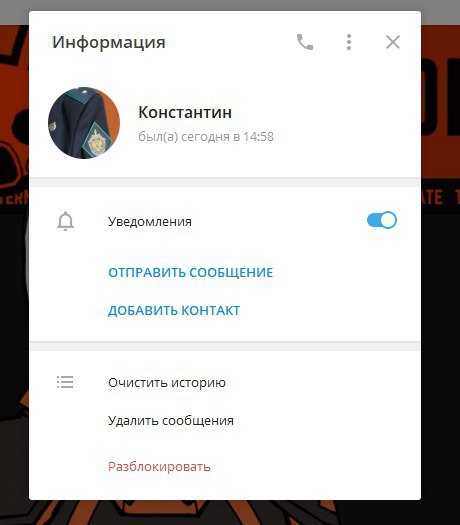This screenshot has height=525, width=460.
Task: Click the Информация dialog title
Action: [109, 43]
